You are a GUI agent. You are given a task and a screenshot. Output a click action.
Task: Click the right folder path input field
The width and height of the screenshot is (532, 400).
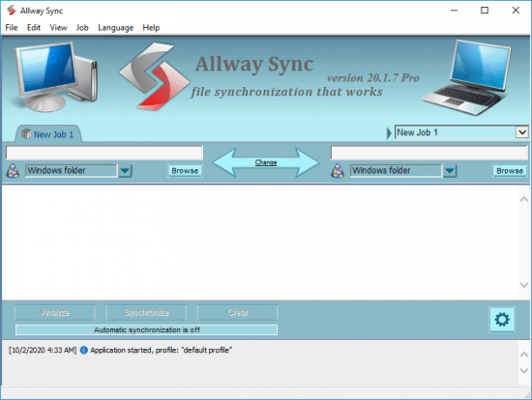[x=429, y=153]
